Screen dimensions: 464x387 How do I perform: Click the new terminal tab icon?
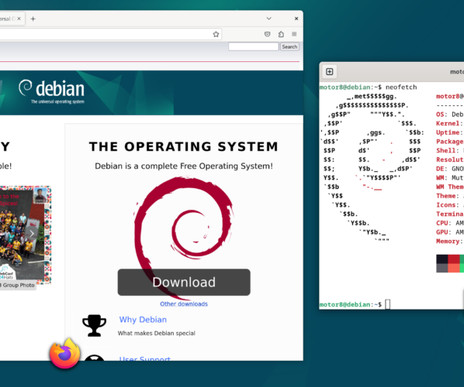329,72
